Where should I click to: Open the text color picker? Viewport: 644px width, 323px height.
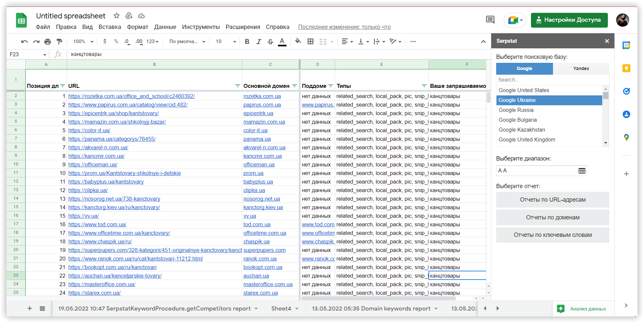pos(282,42)
